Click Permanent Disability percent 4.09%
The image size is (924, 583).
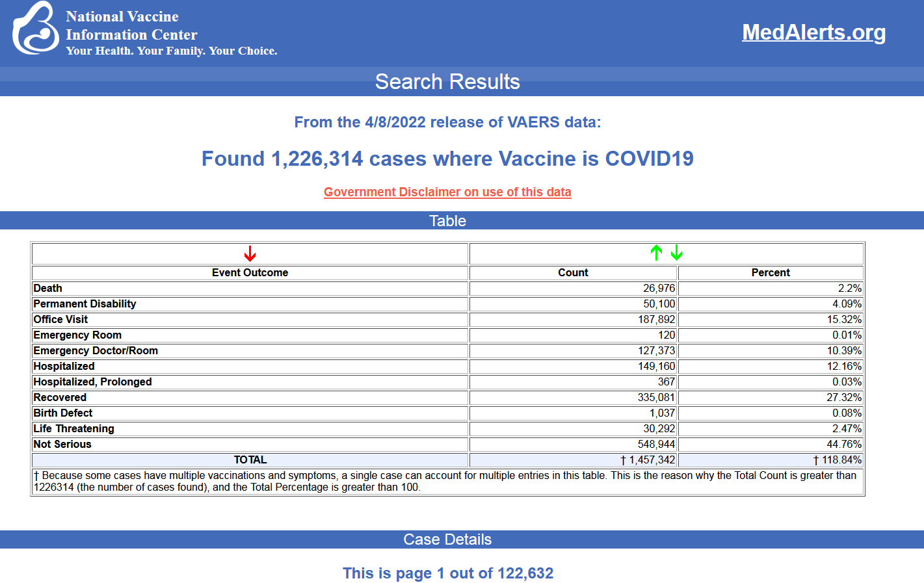coord(847,304)
